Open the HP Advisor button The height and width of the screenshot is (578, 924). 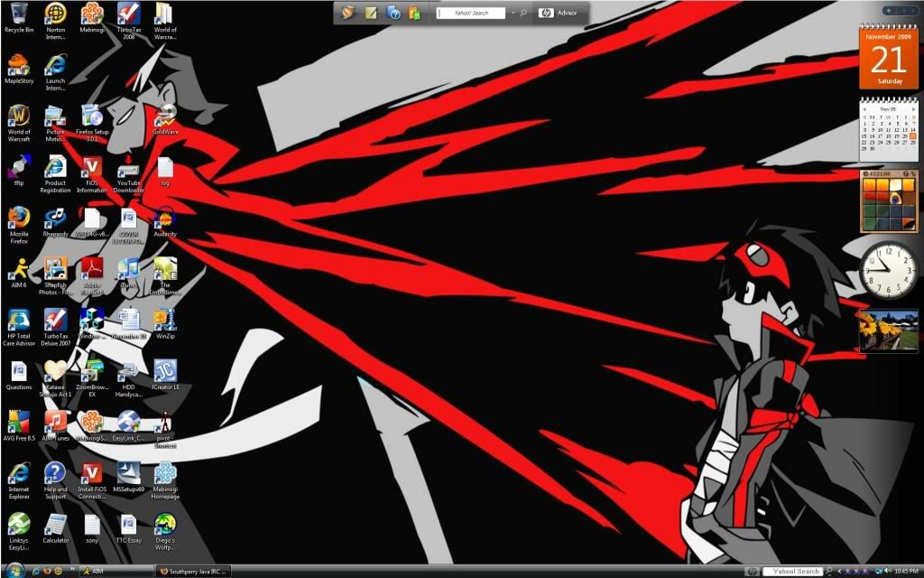(x=559, y=13)
